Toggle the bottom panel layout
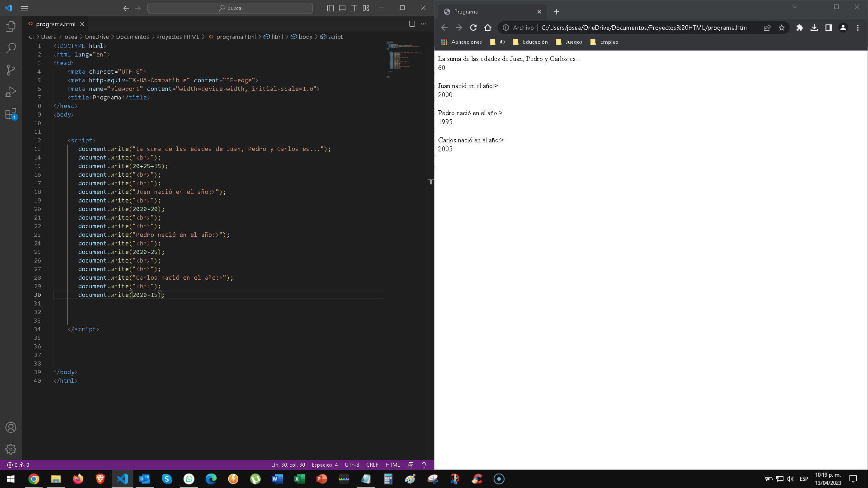This screenshot has height=488, width=868. click(342, 8)
